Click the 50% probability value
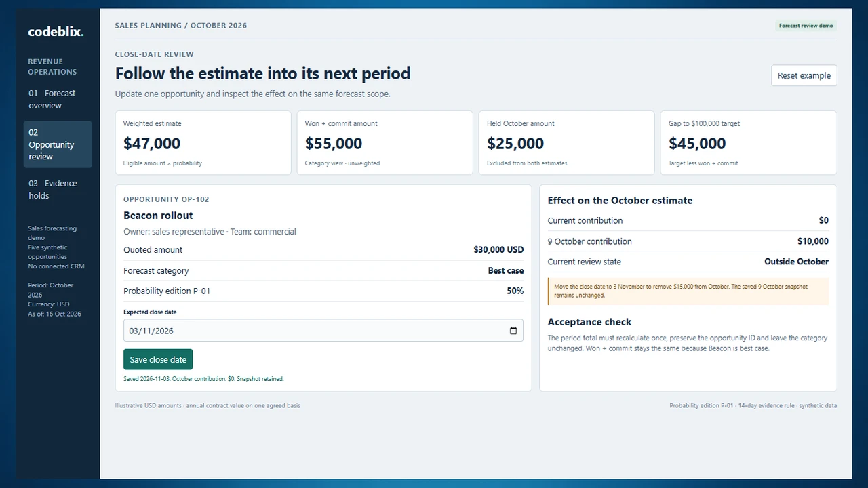The height and width of the screenshot is (488, 868). (515, 291)
